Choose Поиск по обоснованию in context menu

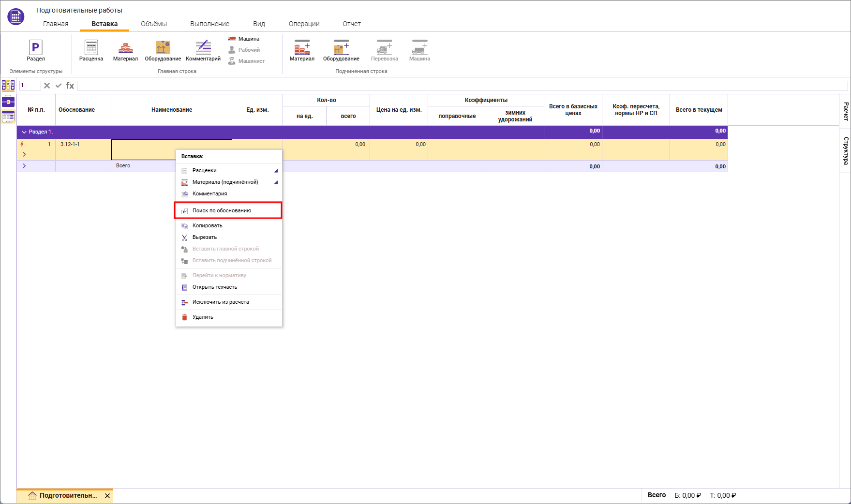click(222, 210)
